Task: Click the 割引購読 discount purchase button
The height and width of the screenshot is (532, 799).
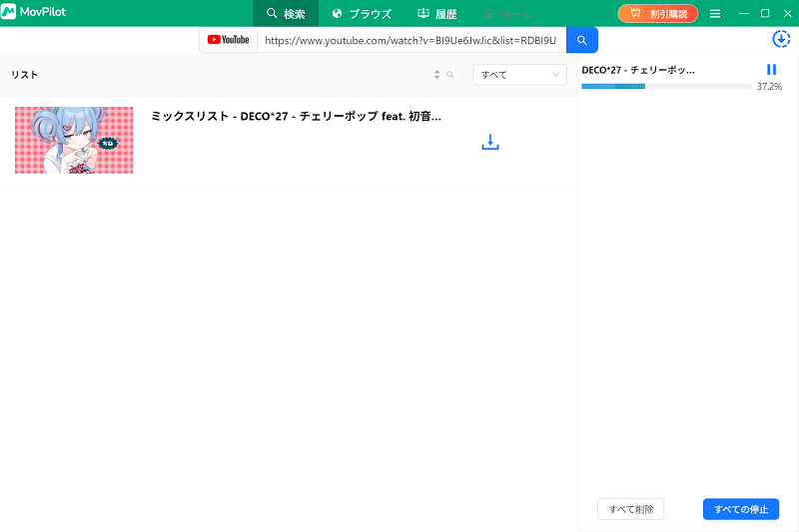Action: click(658, 14)
